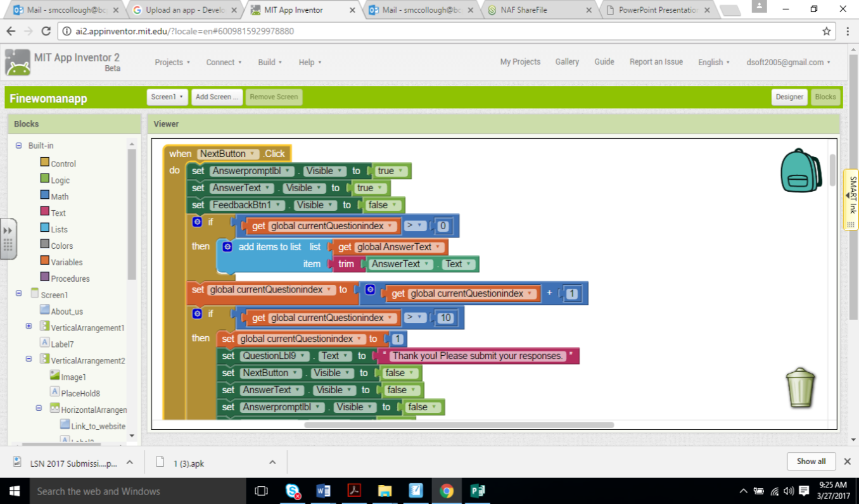Click mutator gear on first if block
The width and height of the screenshot is (859, 504).
[x=197, y=222]
